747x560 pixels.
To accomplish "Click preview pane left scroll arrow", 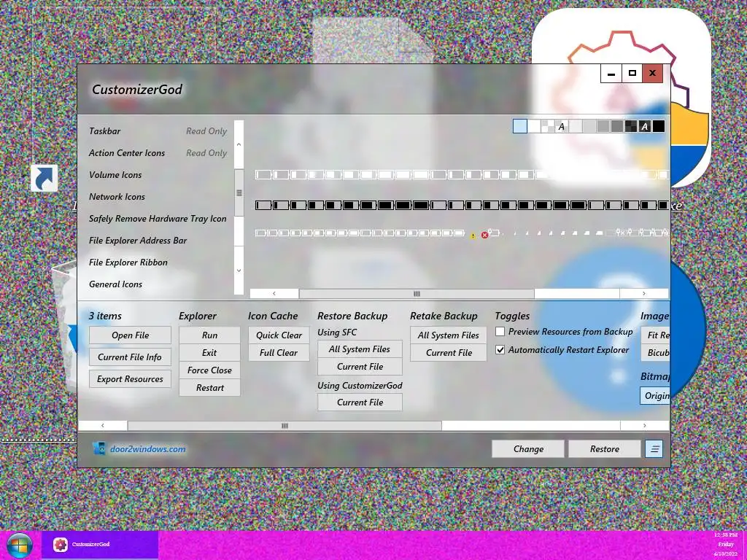I will (x=274, y=293).
